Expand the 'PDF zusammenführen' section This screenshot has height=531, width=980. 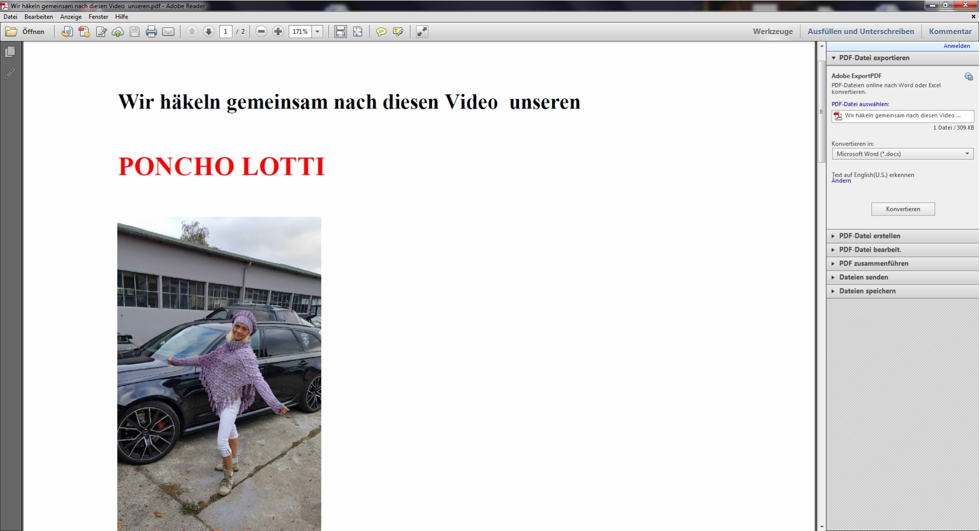click(x=873, y=263)
